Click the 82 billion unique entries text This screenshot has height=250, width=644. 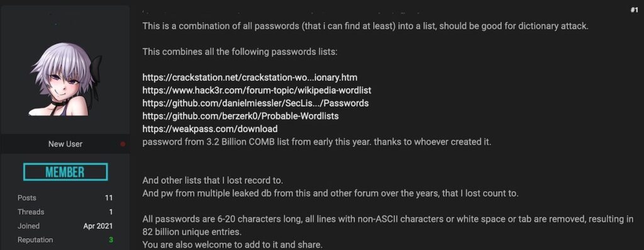tap(192, 232)
